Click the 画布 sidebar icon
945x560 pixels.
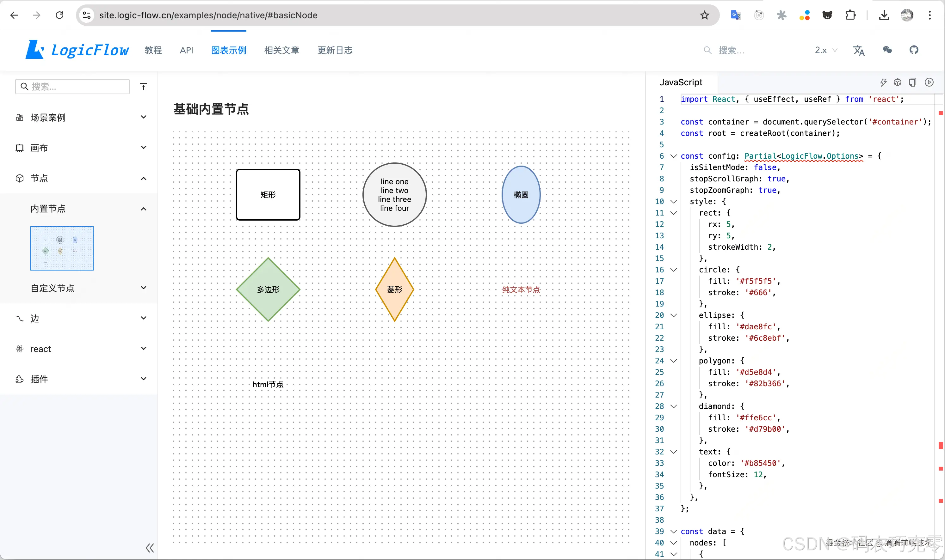[20, 148]
